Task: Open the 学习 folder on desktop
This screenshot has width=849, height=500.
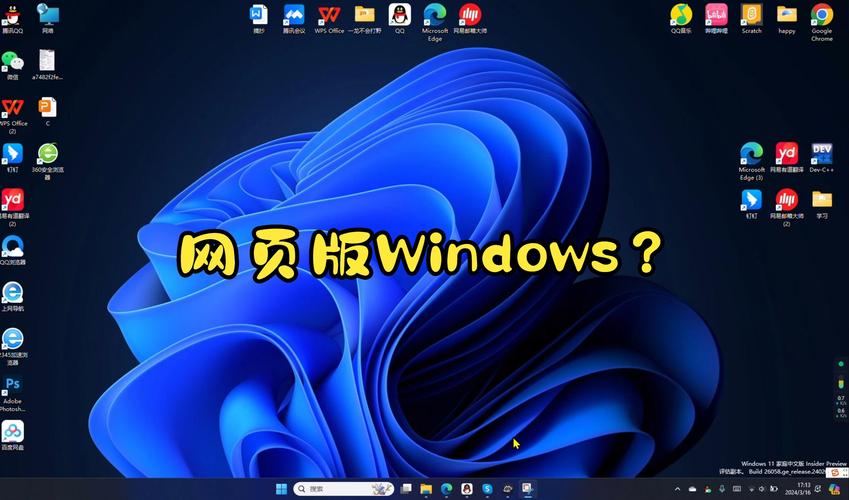Action: click(822, 204)
